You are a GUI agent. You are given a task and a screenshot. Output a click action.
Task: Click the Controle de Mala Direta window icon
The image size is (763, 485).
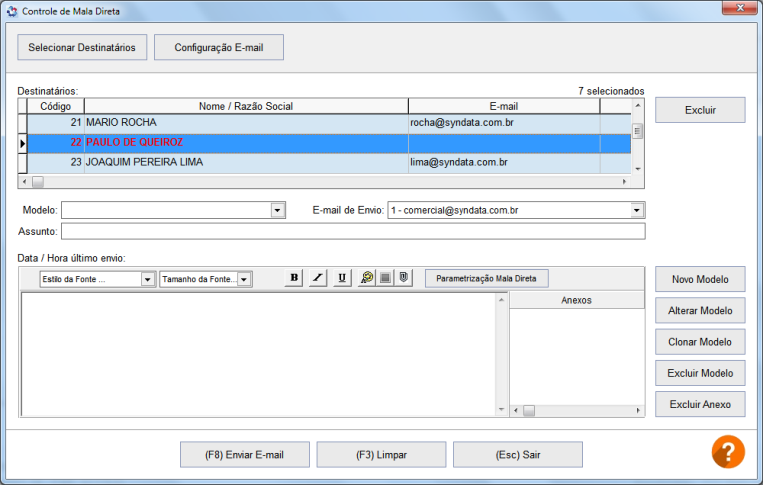pyautogui.click(x=12, y=11)
